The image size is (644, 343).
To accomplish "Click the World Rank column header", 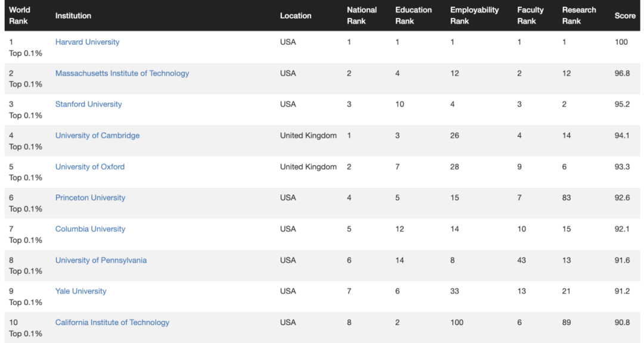I will (20, 15).
